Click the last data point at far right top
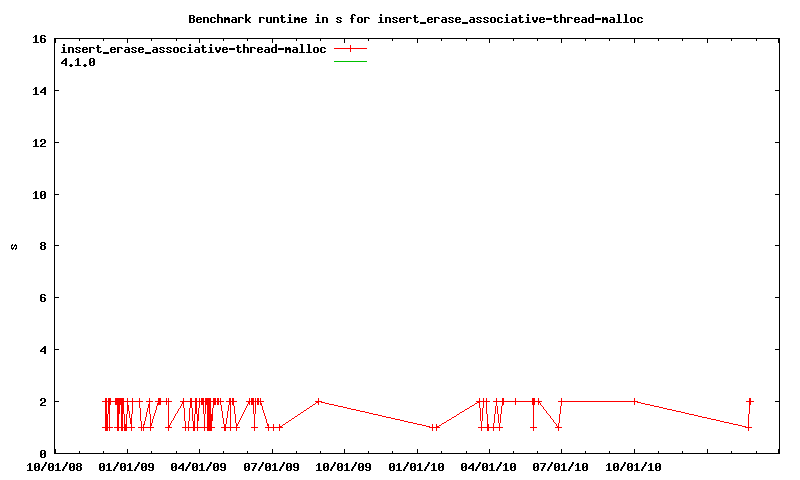 point(750,401)
